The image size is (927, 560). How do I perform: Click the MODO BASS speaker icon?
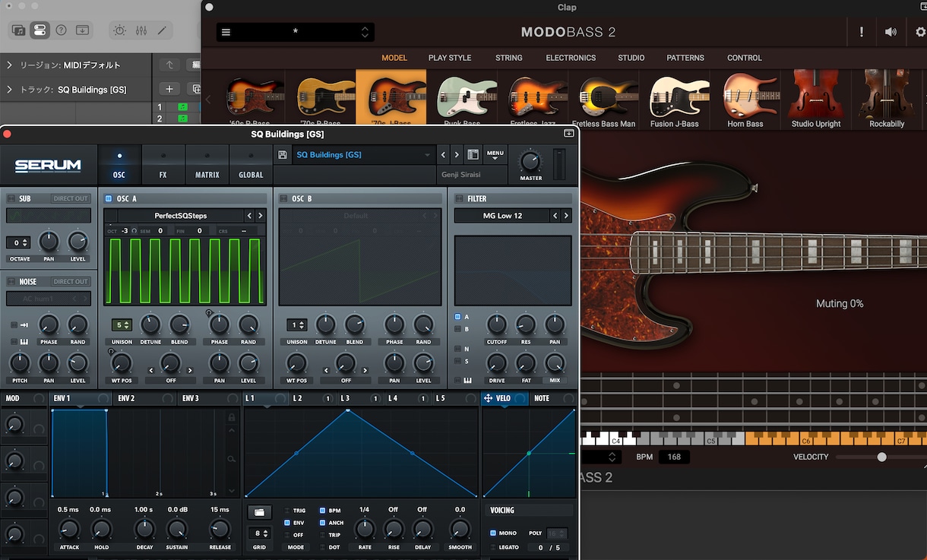point(891,32)
